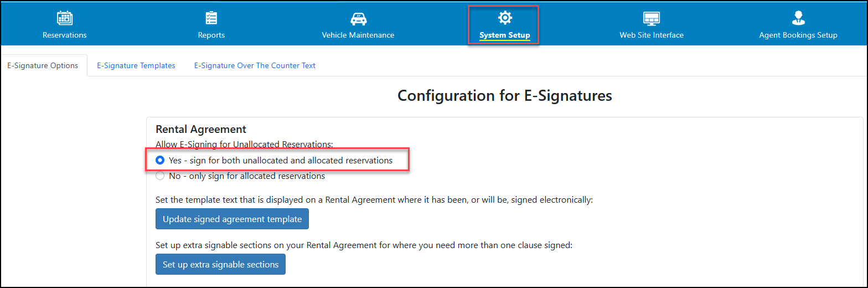Open E-Signature Over The Counter Text tab
The image size is (868, 288).
click(255, 65)
